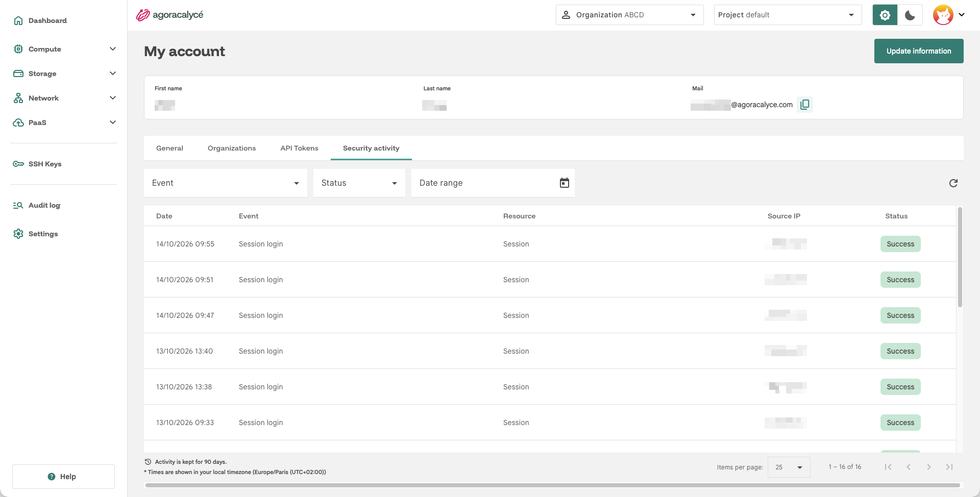Screen dimensions: 980x497
Task: Open the user avatar menu
Action: (949, 15)
